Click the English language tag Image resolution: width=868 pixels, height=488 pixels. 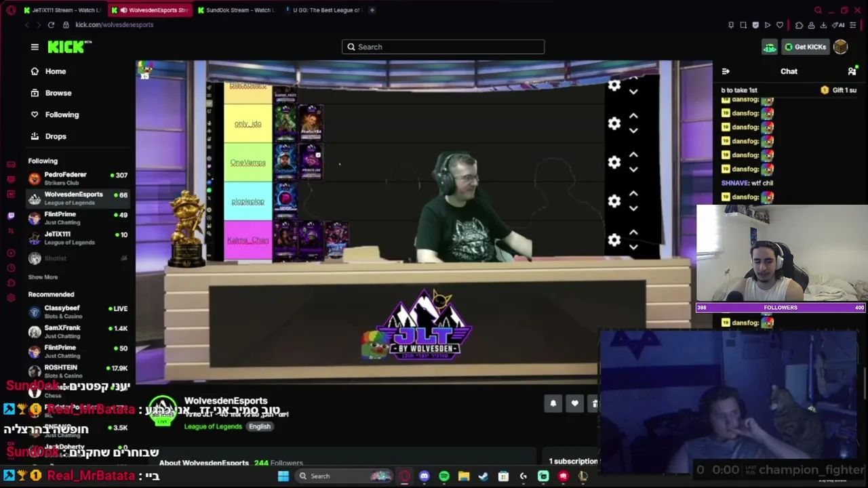click(x=260, y=426)
